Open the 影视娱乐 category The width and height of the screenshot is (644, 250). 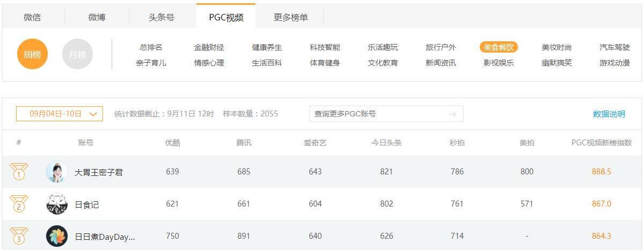(x=499, y=63)
